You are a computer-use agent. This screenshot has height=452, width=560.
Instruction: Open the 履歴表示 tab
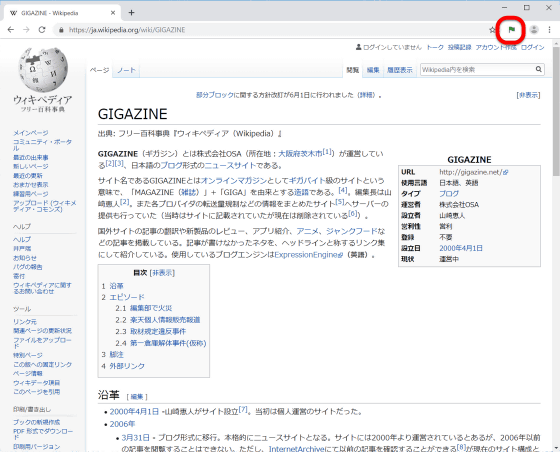400,70
